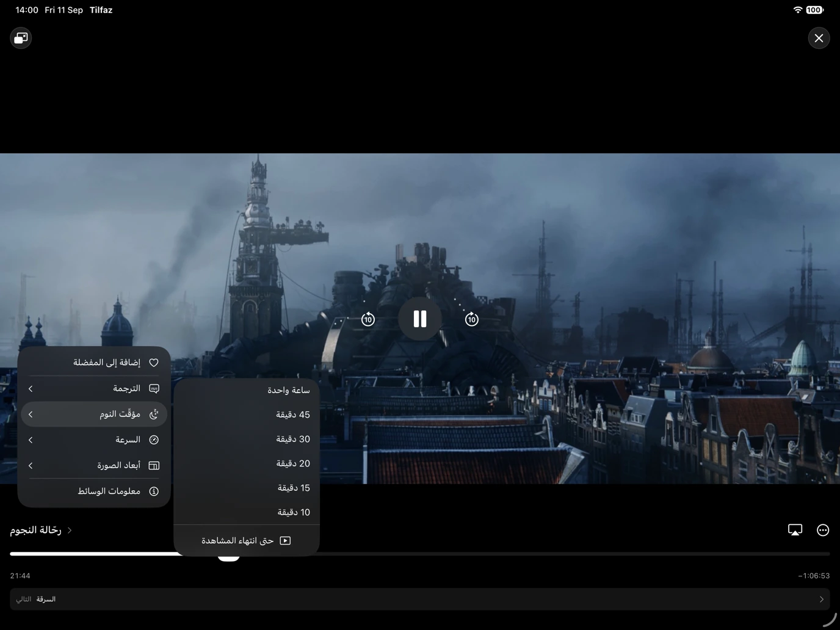Viewport: 840px width, 630px height.
Task: Enter picture-in-picture mode
Action: point(21,38)
